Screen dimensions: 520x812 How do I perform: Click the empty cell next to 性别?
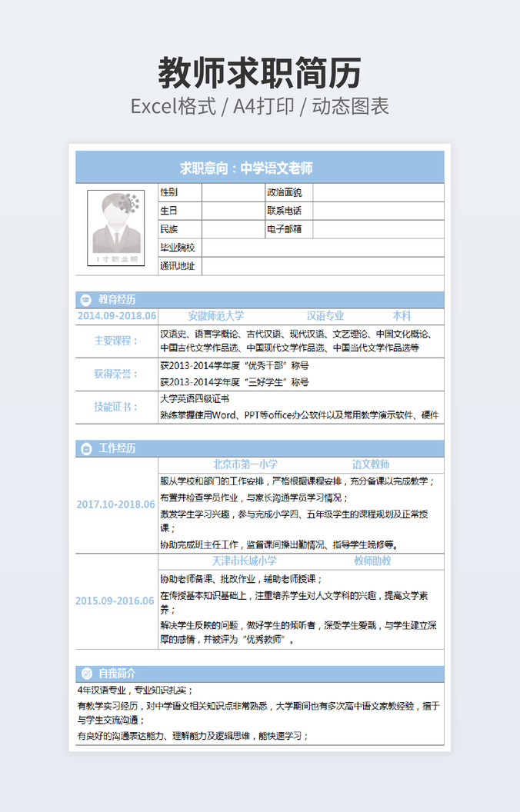pyautogui.click(x=232, y=192)
